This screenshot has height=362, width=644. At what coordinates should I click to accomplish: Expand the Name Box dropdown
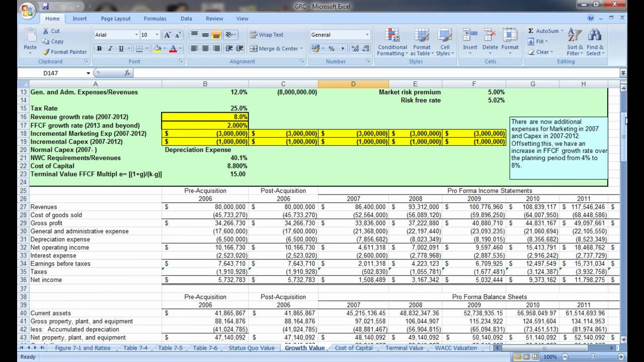pyautogui.click(x=89, y=73)
